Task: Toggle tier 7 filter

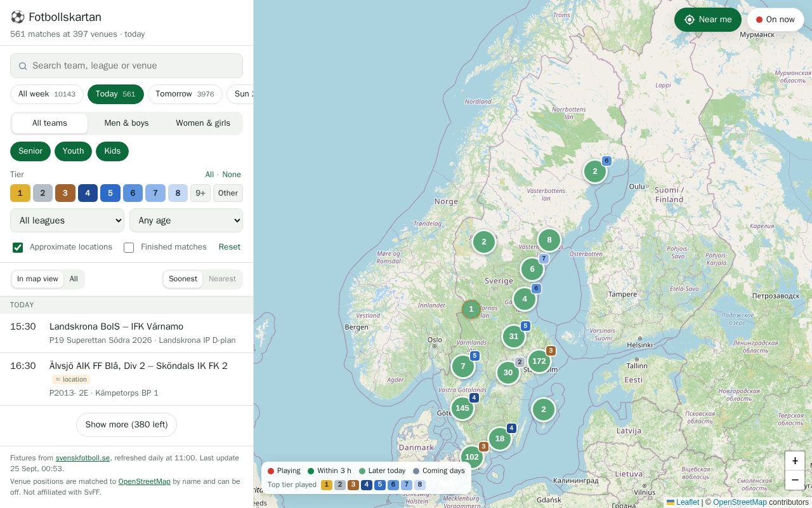Action: pyautogui.click(x=155, y=193)
